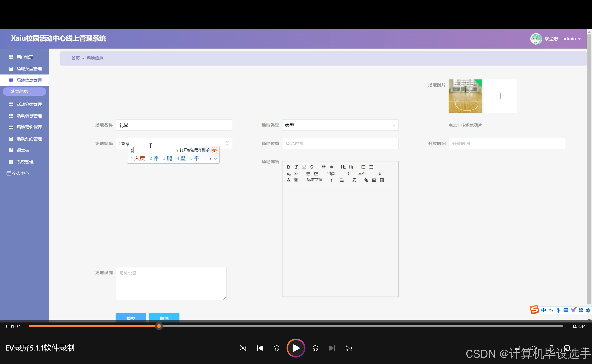Open the admin user dropdown menu
The width and height of the screenshot is (592, 364).
point(563,39)
